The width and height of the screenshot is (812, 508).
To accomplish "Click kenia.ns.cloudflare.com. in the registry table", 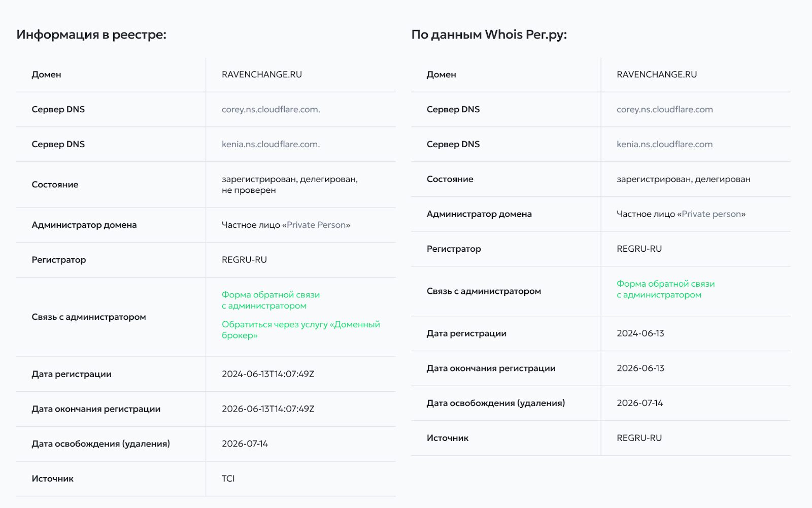I will point(270,145).
